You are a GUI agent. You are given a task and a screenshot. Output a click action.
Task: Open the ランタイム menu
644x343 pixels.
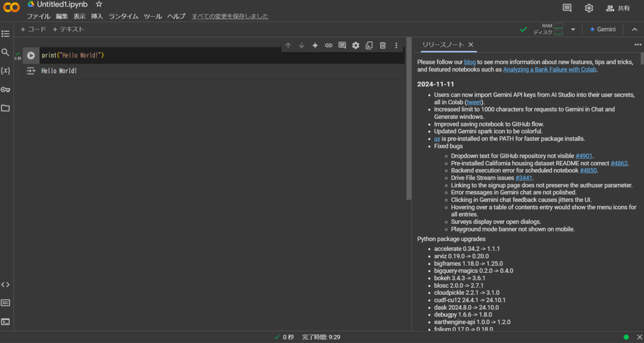point(123,16)
